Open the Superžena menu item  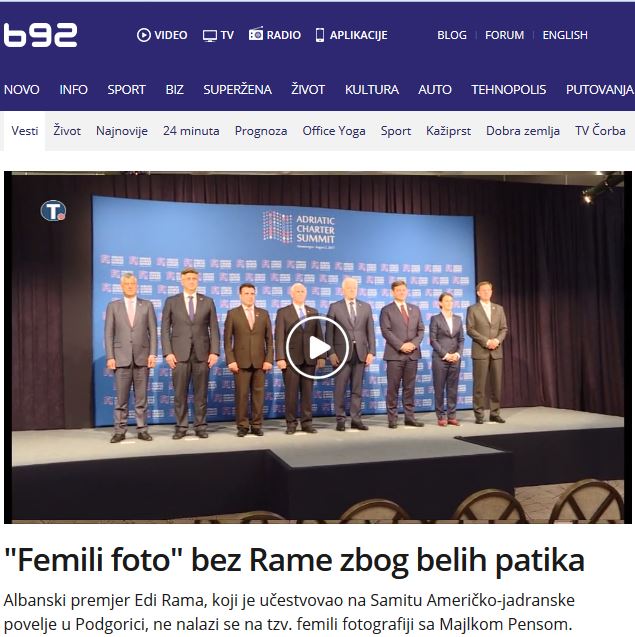237,89
